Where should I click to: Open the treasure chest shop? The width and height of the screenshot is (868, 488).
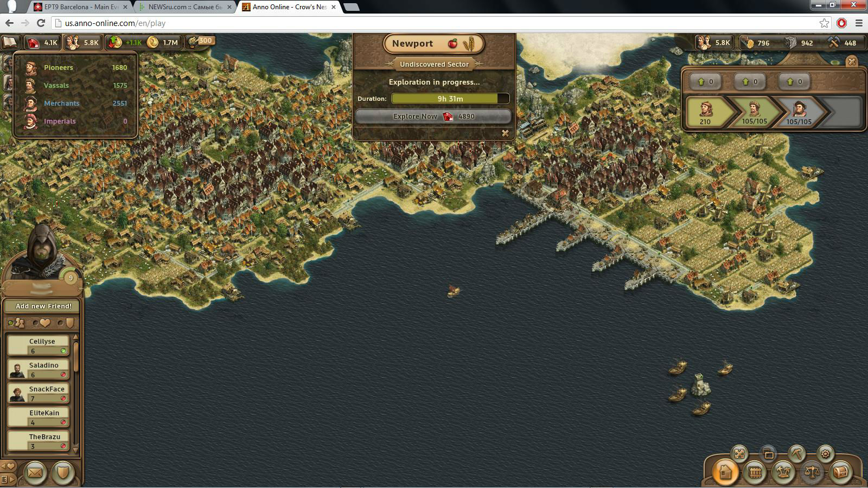(x=840, y=472)
